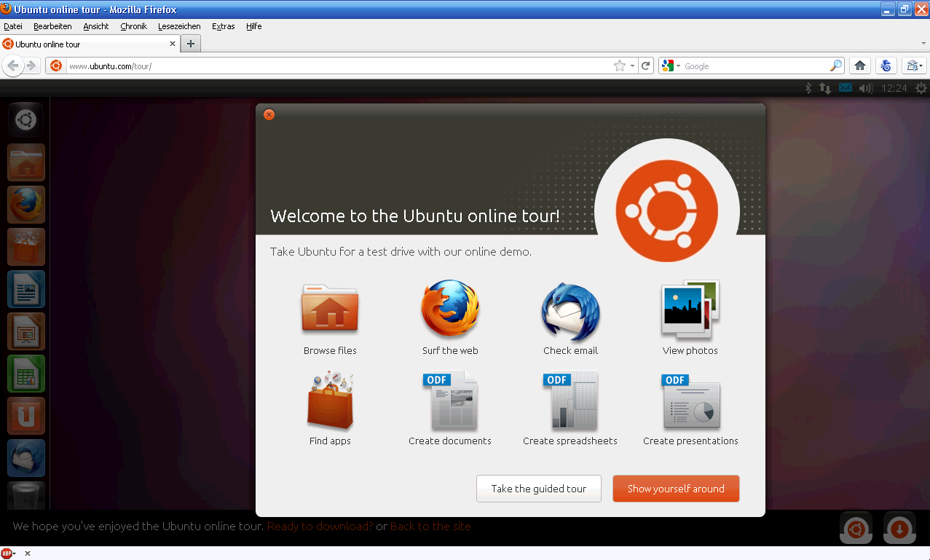Open the Browse files folder icon

pyautogui.click(x=330, y=309)
